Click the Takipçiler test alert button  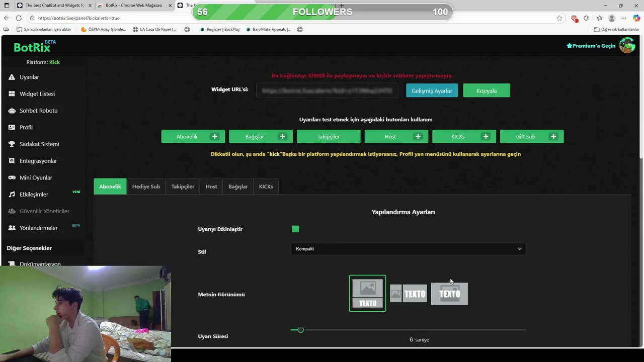(329, 136)
